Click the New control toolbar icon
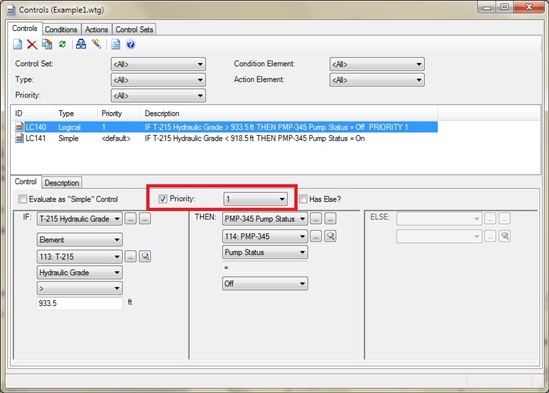549x393 pixels. point(18,44)
